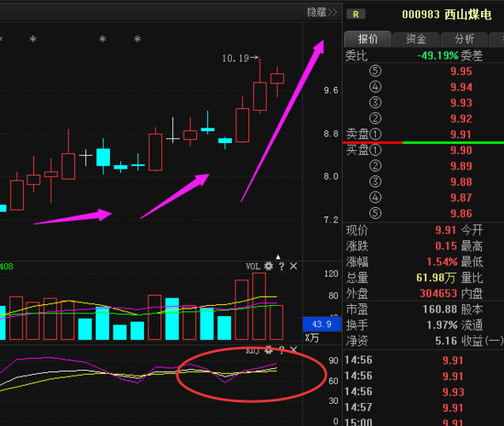This screenshot has width=504, height=426.
Task: Close the VOL indicator panel
Action: point(293,266)
